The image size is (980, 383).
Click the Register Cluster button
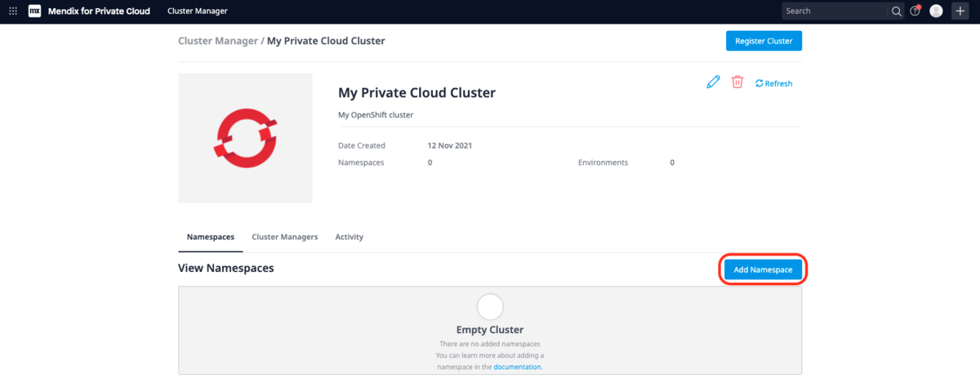click(x=764, y=41)
